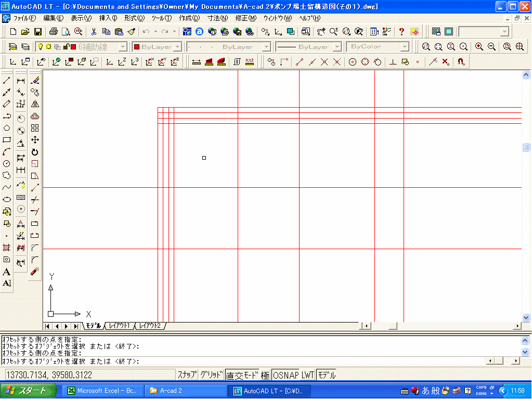This screenshot has width=532, height=399.
Task: Open the ByColor plot style dropdown
Action: 405,47
